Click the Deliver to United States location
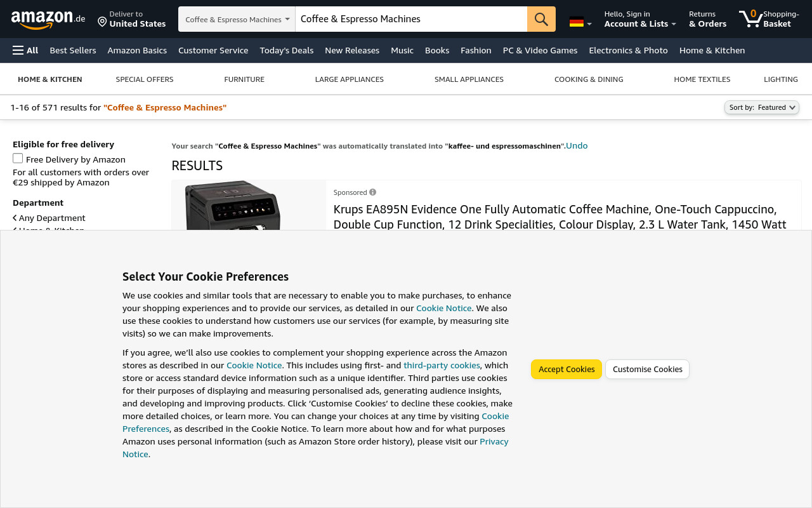 131,19
